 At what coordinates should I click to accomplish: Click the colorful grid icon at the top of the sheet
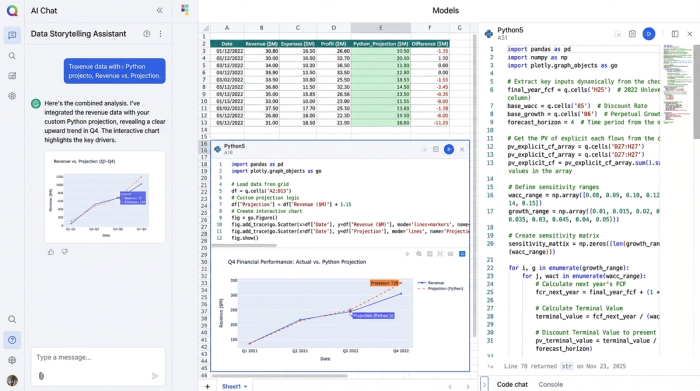coord(185,9)
